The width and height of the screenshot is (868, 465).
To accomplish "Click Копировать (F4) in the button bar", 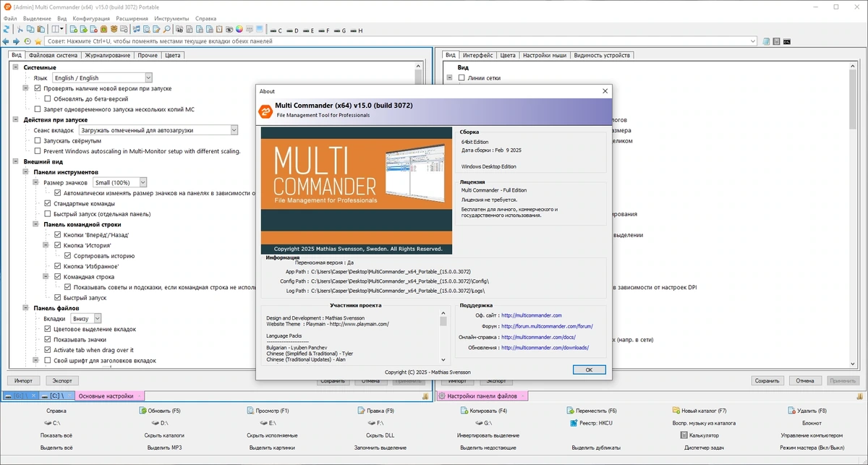I will click(483, 411).
